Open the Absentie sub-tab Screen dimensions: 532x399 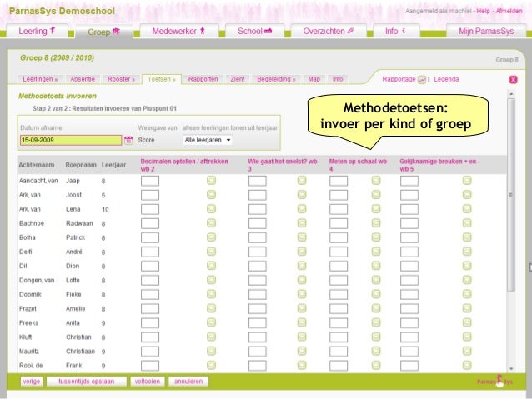click(83, 79)
